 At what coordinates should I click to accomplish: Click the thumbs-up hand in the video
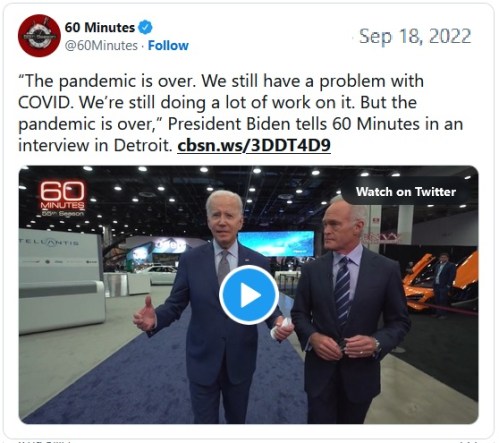pyautogui.click(x=145, y=314)
